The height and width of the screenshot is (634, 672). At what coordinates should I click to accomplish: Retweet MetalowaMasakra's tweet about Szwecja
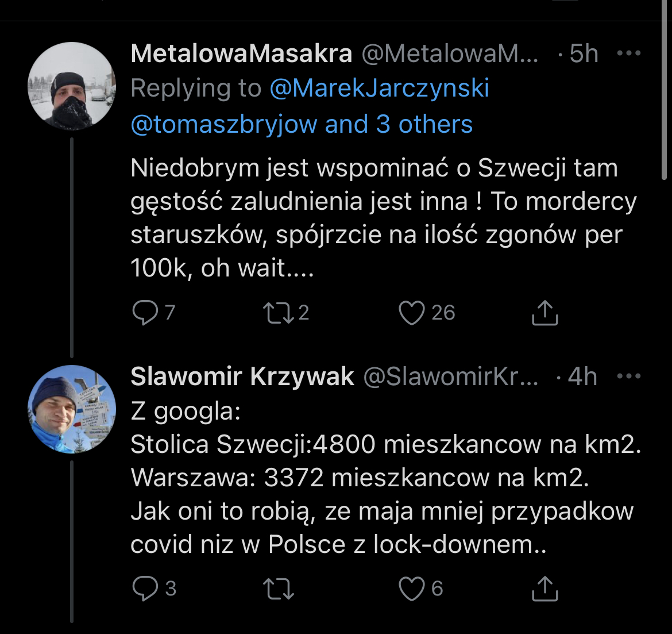click(x=277, y=313)
